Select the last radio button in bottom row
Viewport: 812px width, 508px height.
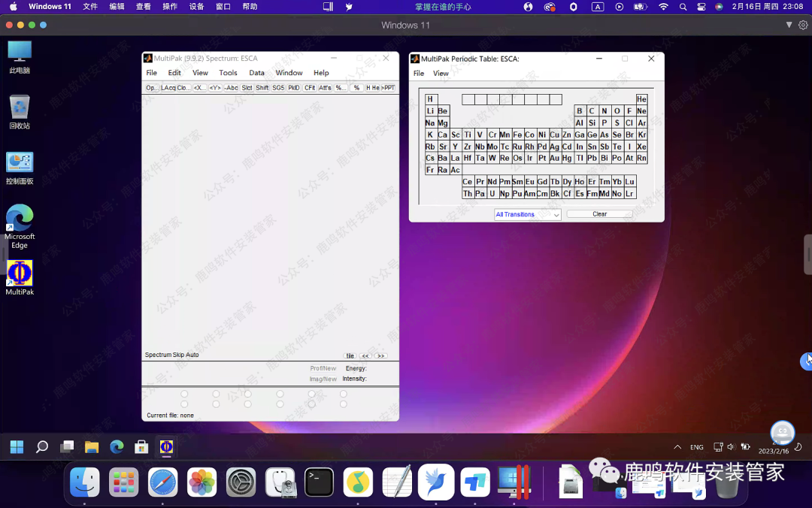pos(344,404)
